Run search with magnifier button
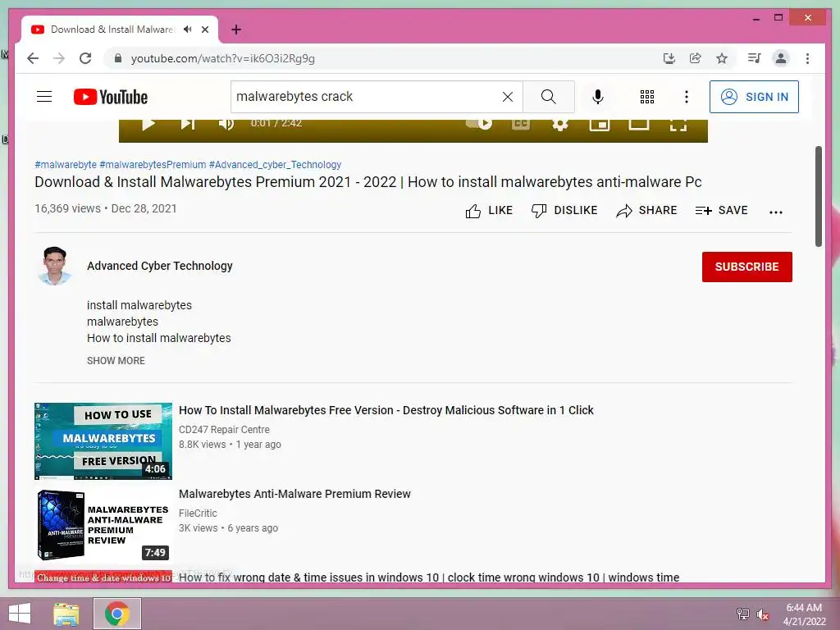 click(549, 97)
